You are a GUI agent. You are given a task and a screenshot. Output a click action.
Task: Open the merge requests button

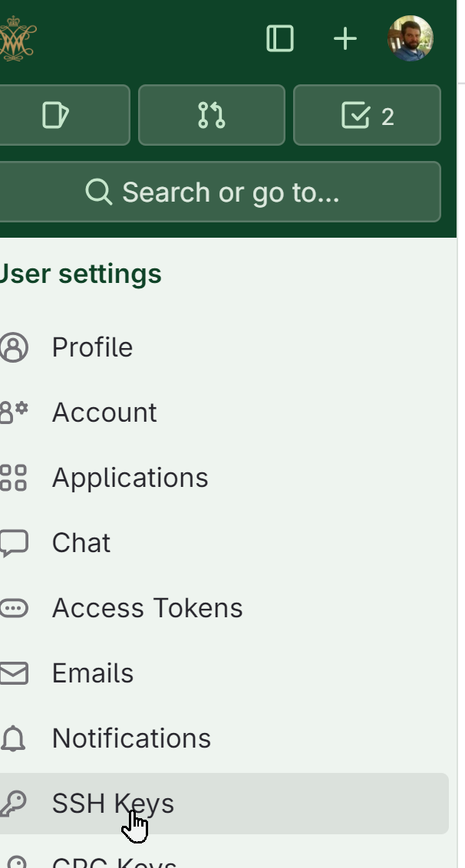[212, 115]
